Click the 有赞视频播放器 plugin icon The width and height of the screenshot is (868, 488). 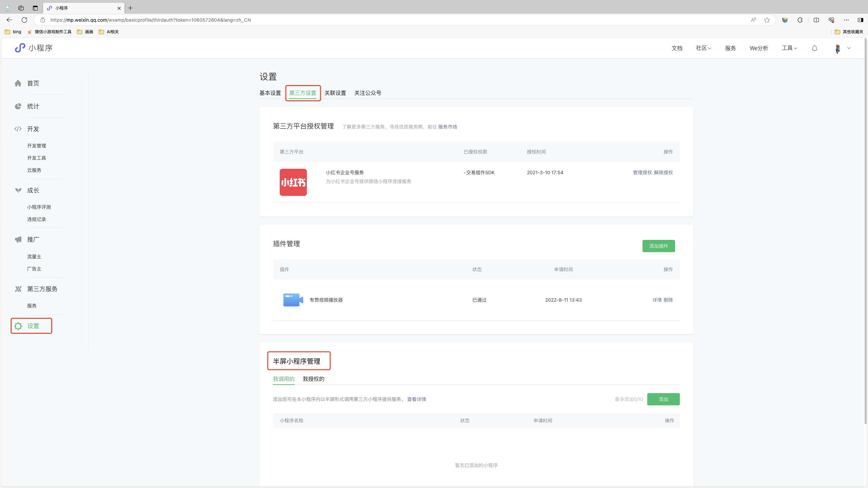[x=293, y=300]
